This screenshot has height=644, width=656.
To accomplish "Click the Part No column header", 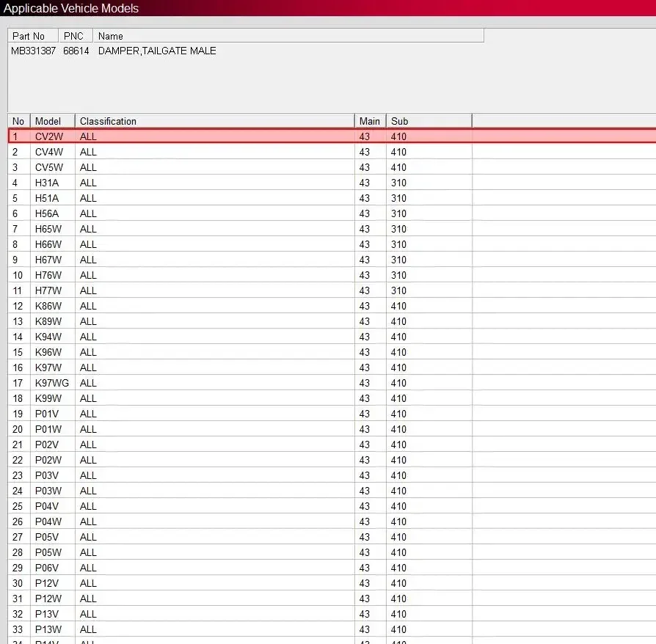I will pos(33,36).
